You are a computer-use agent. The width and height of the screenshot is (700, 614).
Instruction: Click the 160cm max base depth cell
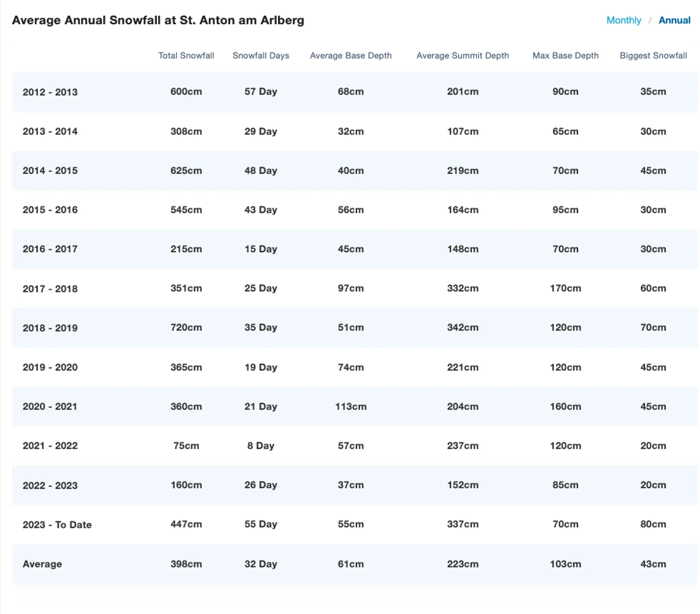(565, 406)
